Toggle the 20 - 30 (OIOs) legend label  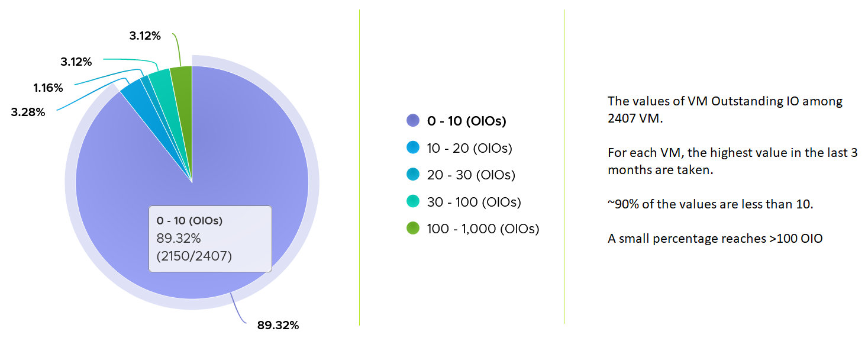click(471, 175)
